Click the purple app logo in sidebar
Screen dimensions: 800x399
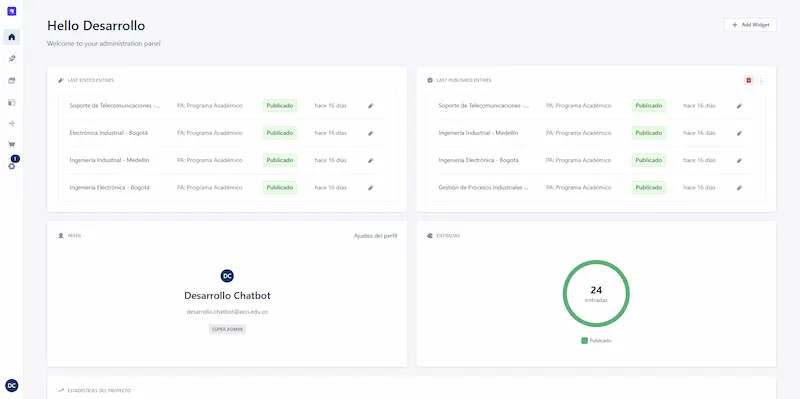(12, 11)
